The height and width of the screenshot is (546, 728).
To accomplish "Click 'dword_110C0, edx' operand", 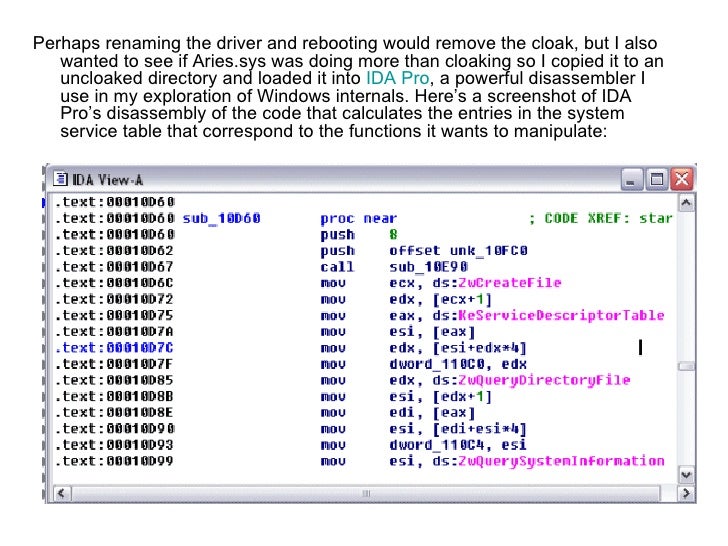I will pyautogui.click(x=458, y=364).
